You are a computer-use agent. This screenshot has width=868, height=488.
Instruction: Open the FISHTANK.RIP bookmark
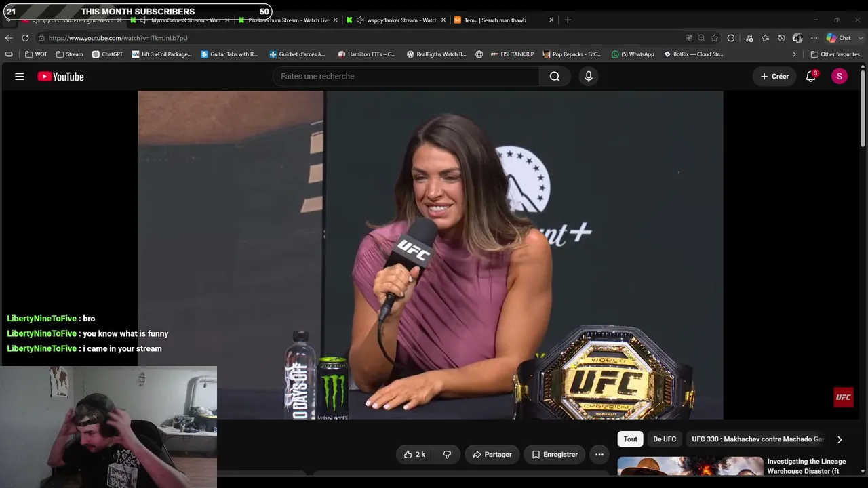(512, 54)
